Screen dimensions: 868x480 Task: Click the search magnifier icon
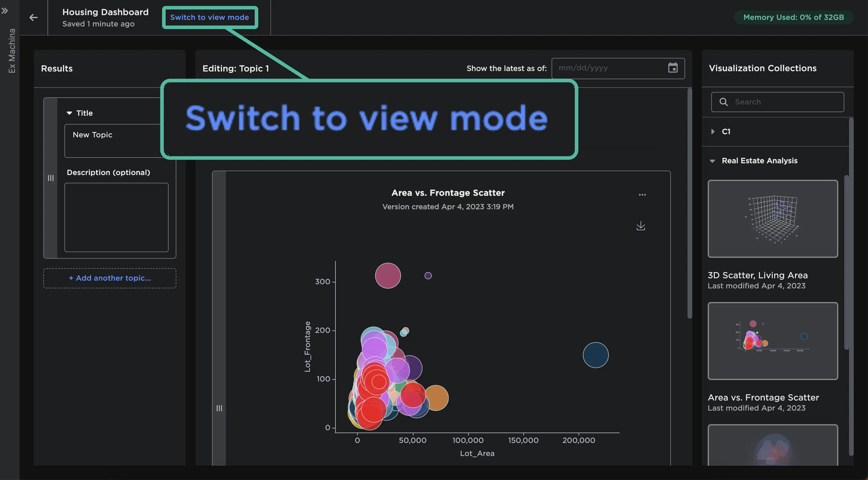[x=723, y=102]
